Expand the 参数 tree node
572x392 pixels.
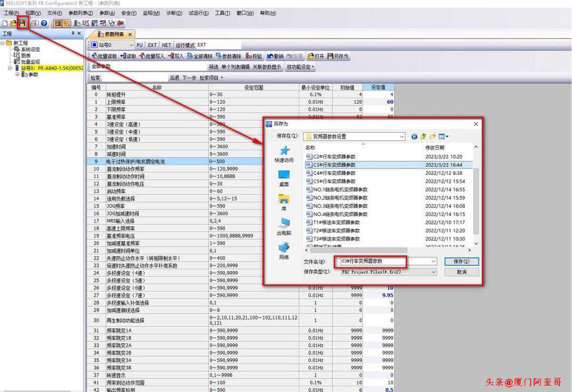click(18, 74)
